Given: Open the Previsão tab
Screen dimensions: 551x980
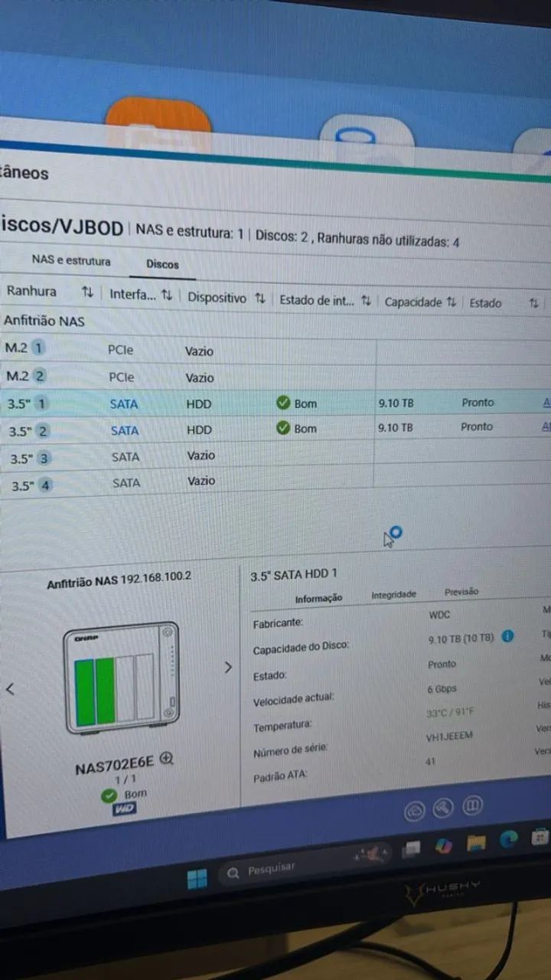Looking at the screenshot, I should tap(461, 591).
